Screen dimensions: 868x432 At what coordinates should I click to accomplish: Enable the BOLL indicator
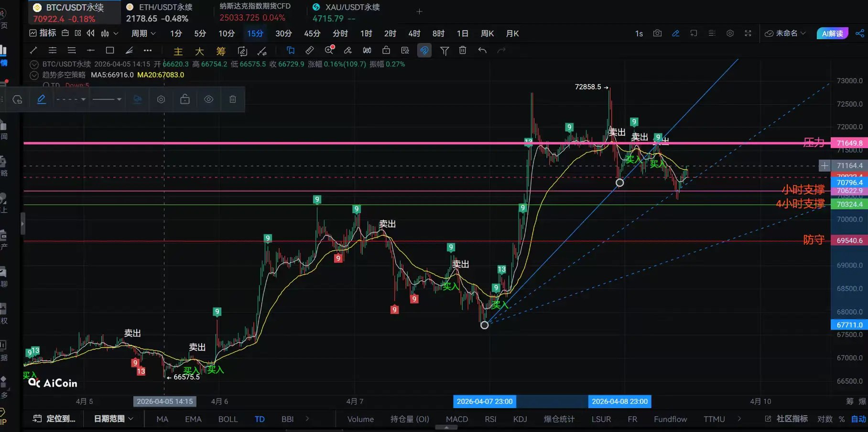(x=228, y=419)
